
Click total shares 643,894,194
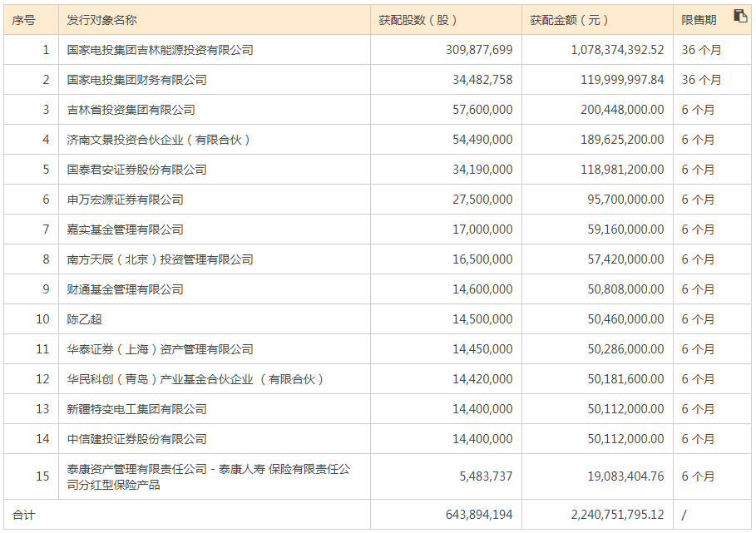click(479, 516)
